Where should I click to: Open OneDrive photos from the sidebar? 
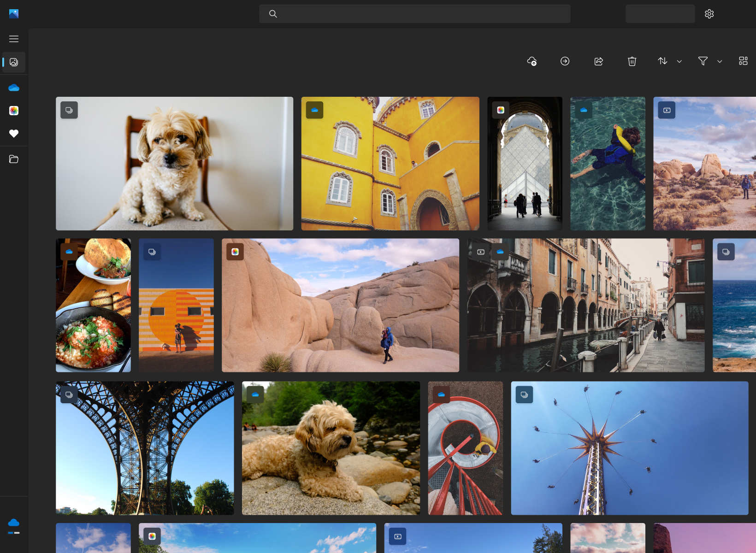tap(14, 88)
